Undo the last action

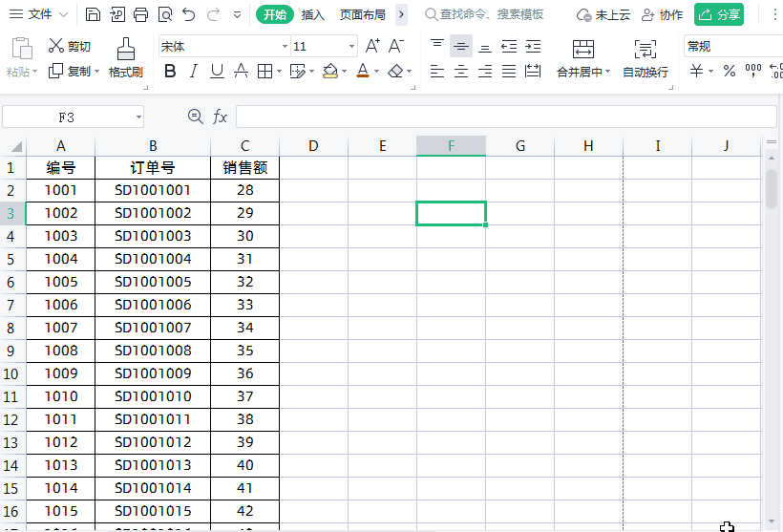click(x=189, y=14)
